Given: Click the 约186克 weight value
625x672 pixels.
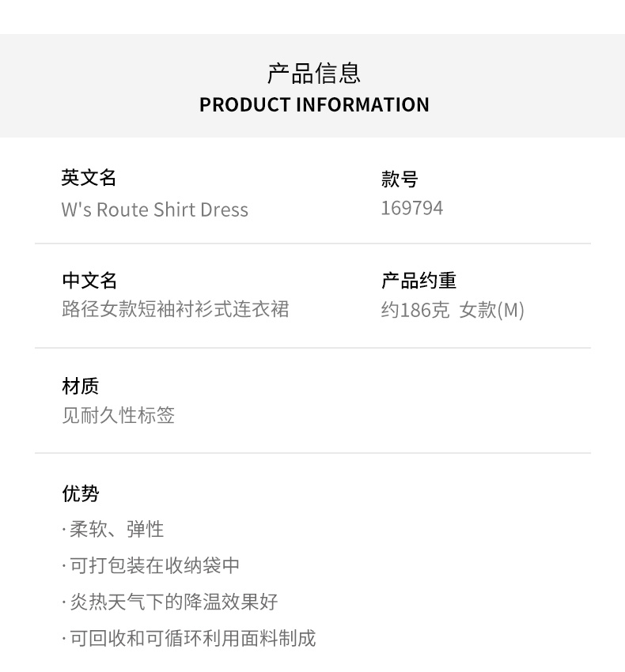Looking at the screenshot, I should [x=415, y=310].
